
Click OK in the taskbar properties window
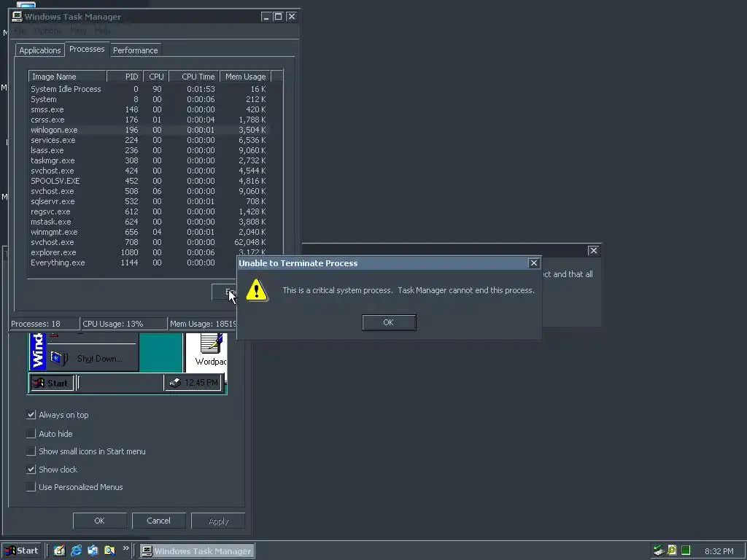coord(99,521)
